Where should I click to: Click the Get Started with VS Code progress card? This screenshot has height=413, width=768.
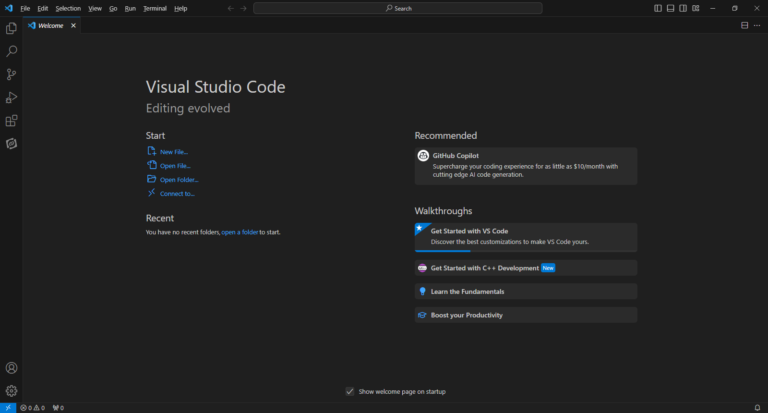[525, 236]
